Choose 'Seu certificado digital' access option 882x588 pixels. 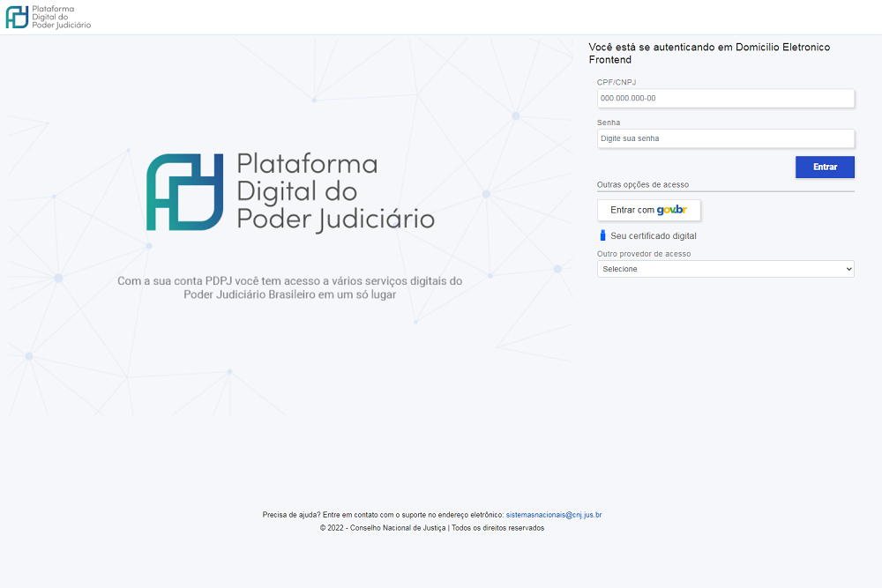(653, 236)
